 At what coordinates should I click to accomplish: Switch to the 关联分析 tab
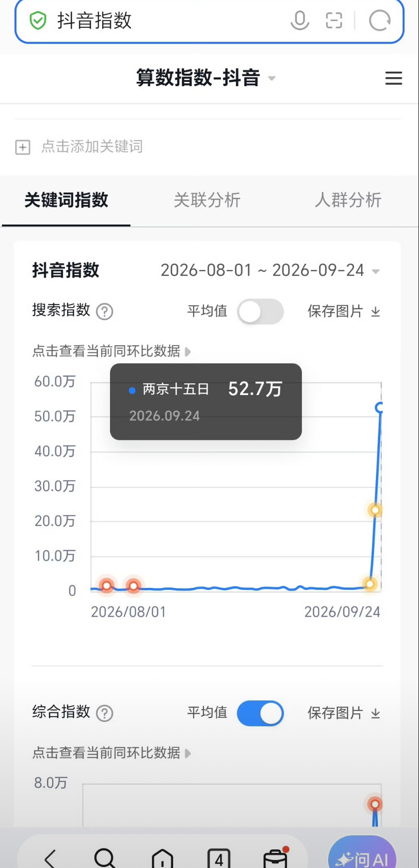coord(207,200)
